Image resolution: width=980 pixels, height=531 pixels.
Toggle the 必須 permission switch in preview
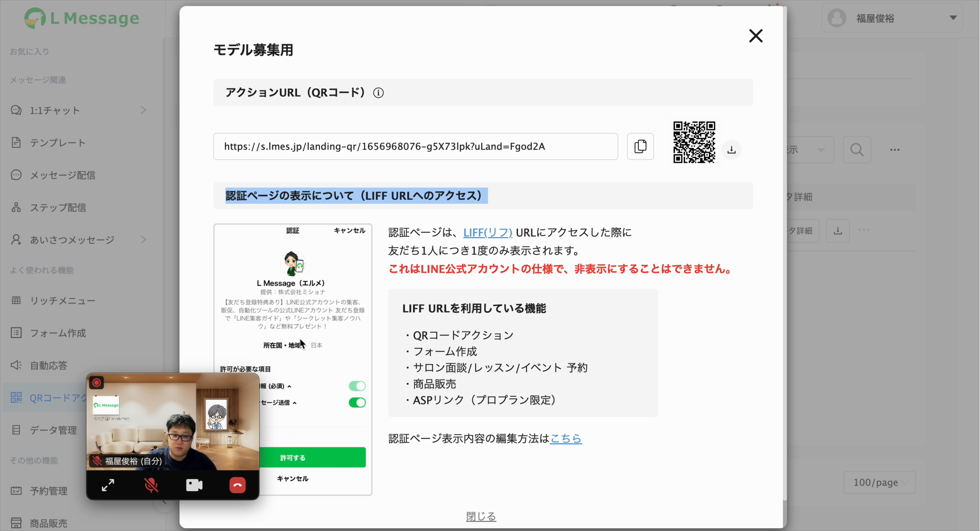357,386
